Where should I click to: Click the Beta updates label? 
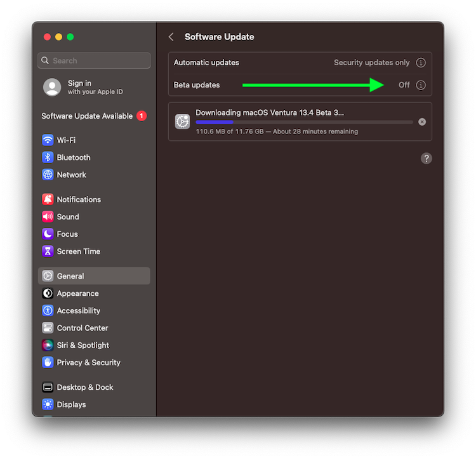tap(197, 85)
